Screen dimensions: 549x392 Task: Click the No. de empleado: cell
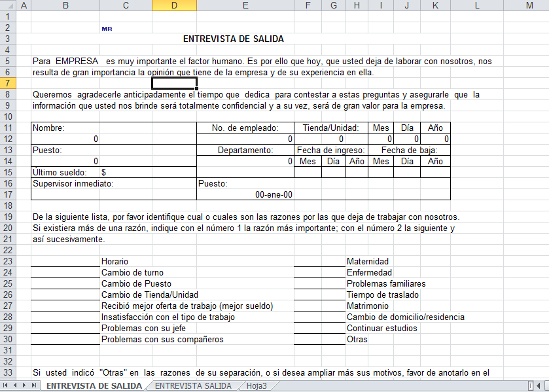[x=245, y=128]
